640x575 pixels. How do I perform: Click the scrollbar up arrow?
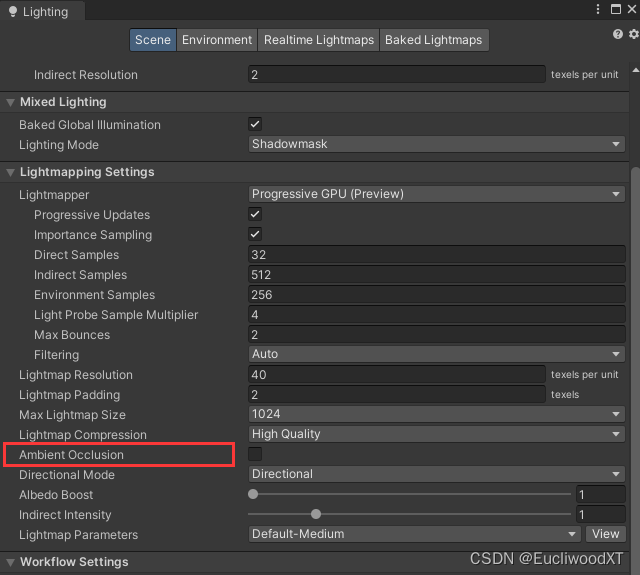click(x=636, y=70)
